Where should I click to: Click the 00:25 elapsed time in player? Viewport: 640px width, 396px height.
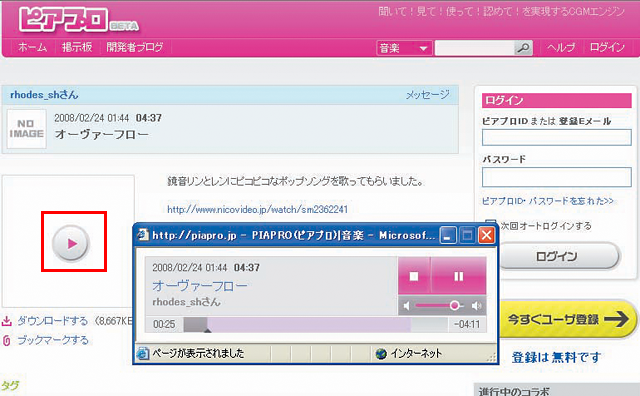(164, 325)
